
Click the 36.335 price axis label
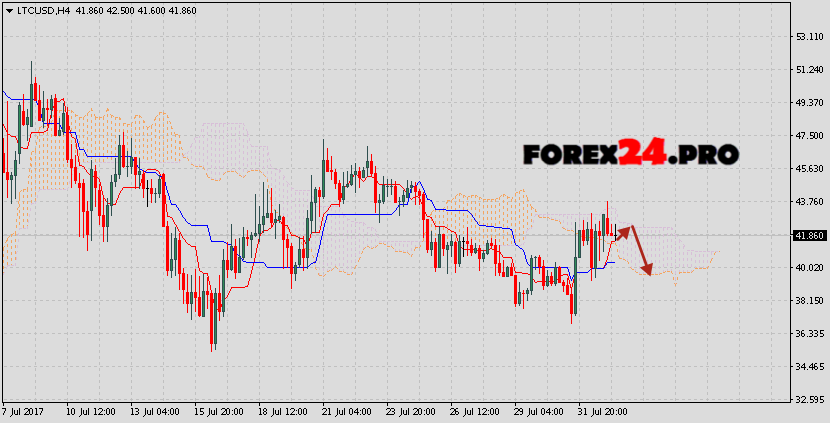809,333
